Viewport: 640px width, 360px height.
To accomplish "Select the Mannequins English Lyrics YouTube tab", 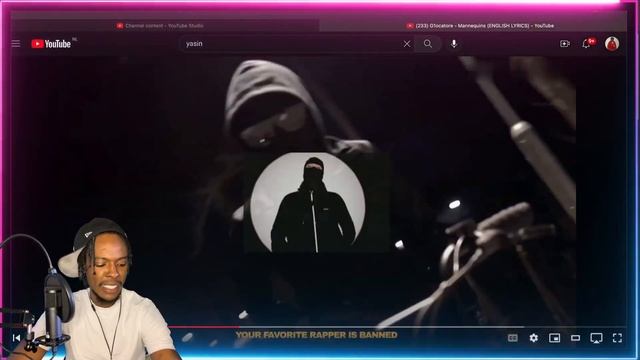I will pos(480,26).
